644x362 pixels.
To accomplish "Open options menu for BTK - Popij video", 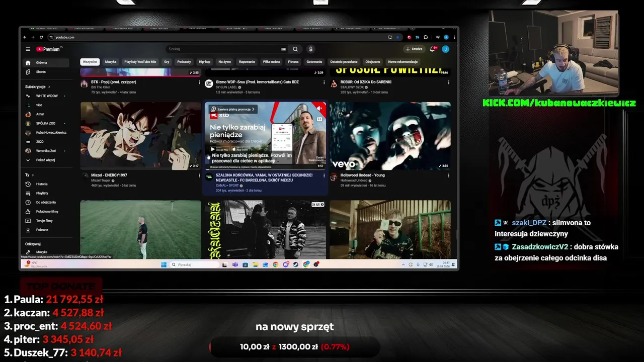I will (199, 82).
